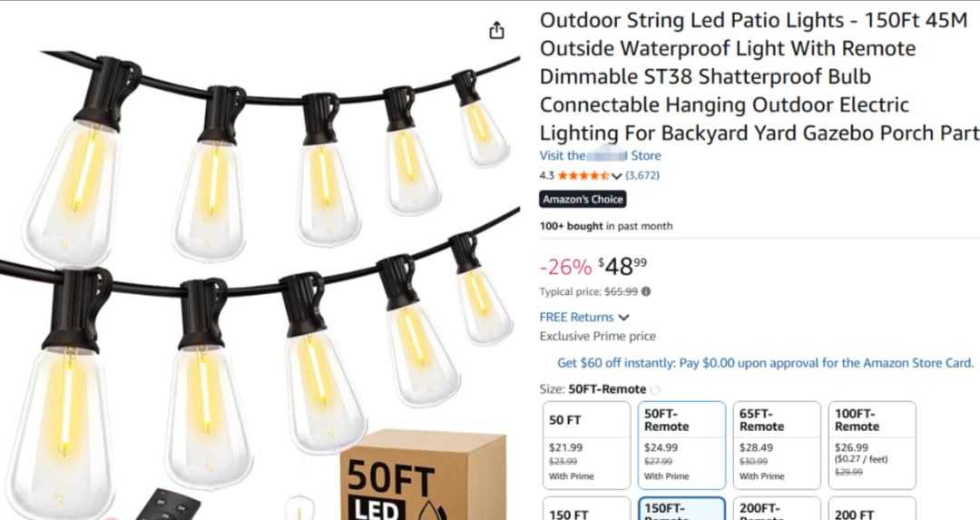Click the star rating icons

583,176
